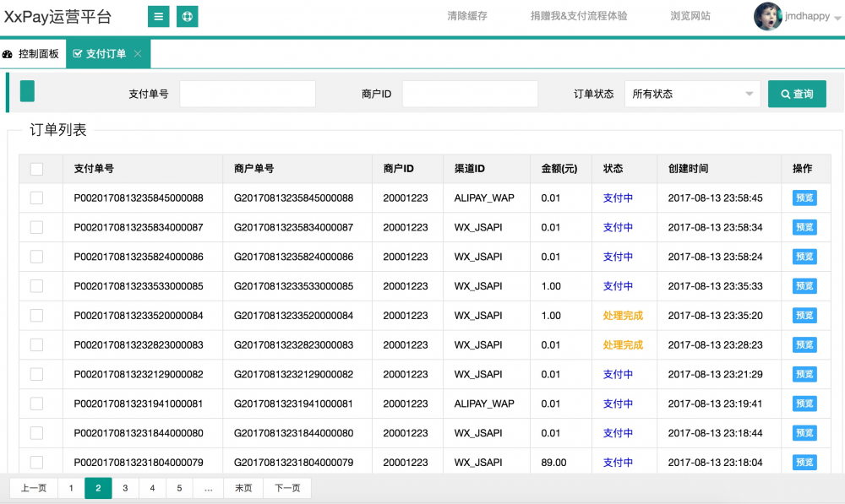This screenshot has height=504, width=845.
Task: Open 浏览网站 from the header links
Action: 690,15
